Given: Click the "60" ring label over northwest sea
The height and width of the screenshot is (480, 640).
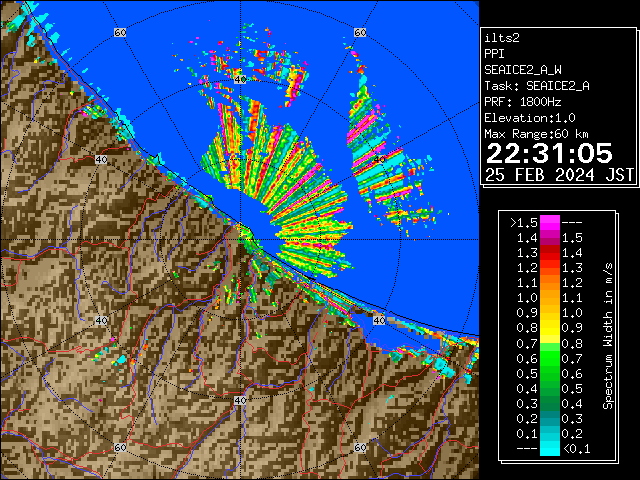Looking at the screenshot, I should tap(120, 32).
